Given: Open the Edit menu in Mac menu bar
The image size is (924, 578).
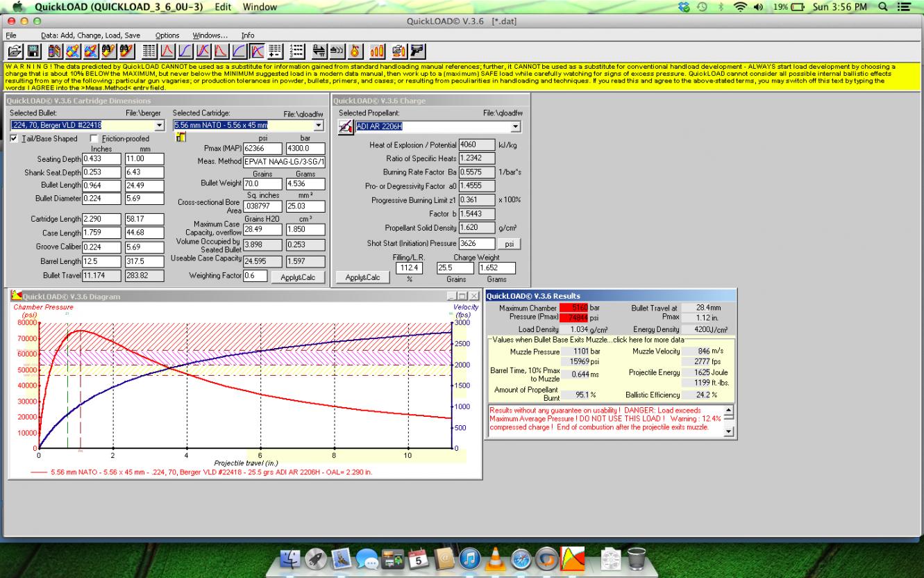Looking at the screenshot, I should coord(224,7).
